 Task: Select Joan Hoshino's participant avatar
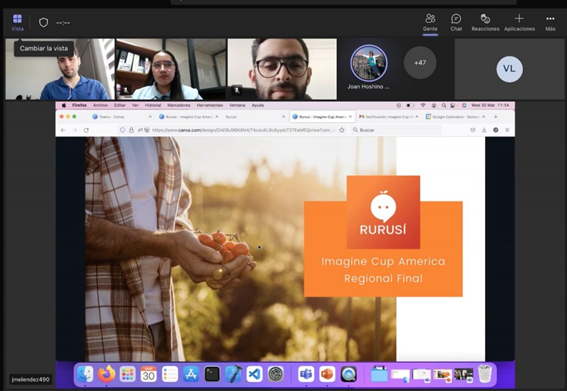pyautogui.click(x=368, y=63)
